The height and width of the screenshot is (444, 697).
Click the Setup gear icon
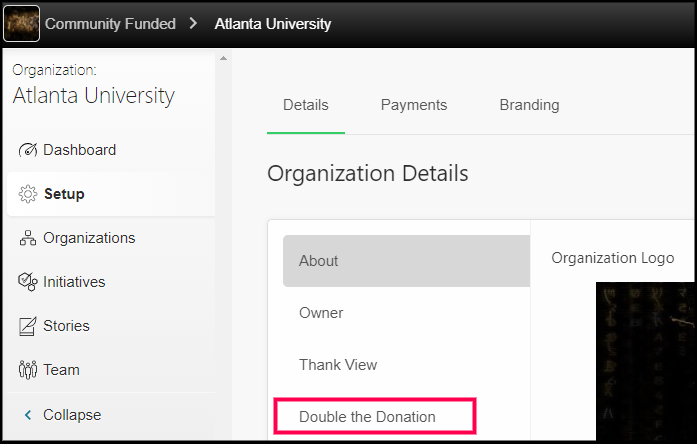coord(28,194)
